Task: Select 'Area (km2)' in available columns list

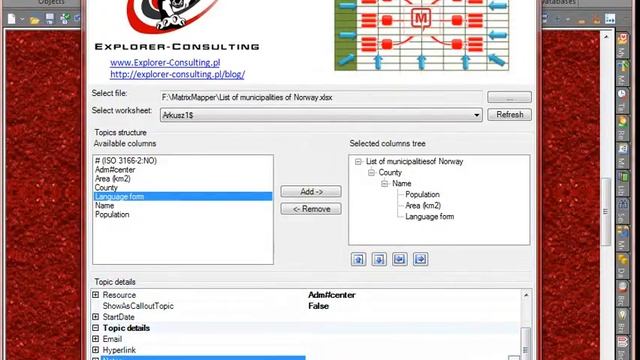Action: point(113,179)
